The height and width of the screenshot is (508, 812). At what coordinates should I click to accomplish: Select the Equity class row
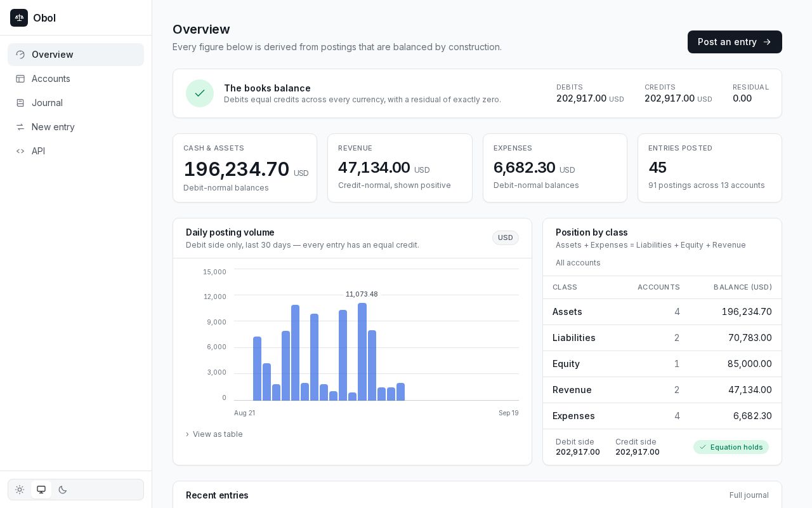coord(662,364)
